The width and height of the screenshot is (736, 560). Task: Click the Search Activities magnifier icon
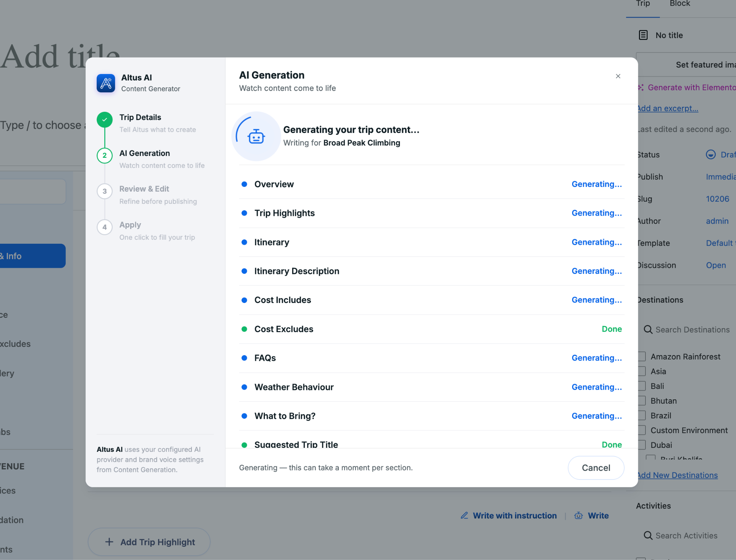coord(648,536)
